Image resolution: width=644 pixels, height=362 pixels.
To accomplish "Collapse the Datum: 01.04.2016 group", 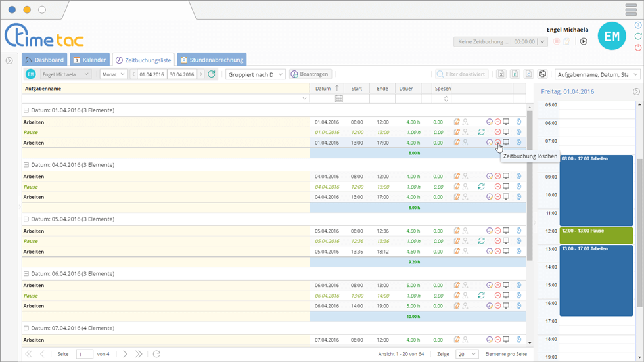I will (26, 110).
